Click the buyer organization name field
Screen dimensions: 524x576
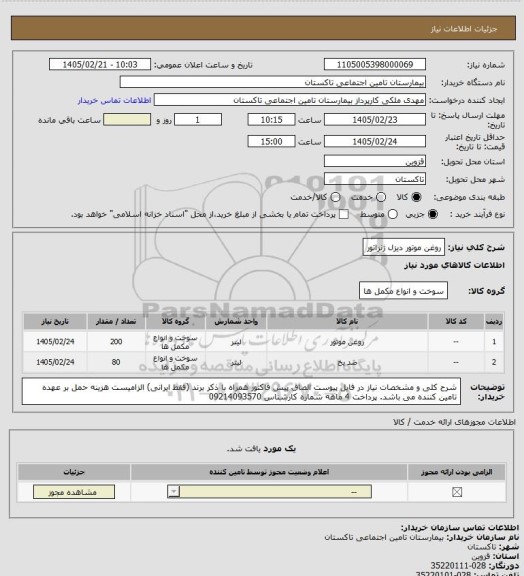click(x=273, y=82)
